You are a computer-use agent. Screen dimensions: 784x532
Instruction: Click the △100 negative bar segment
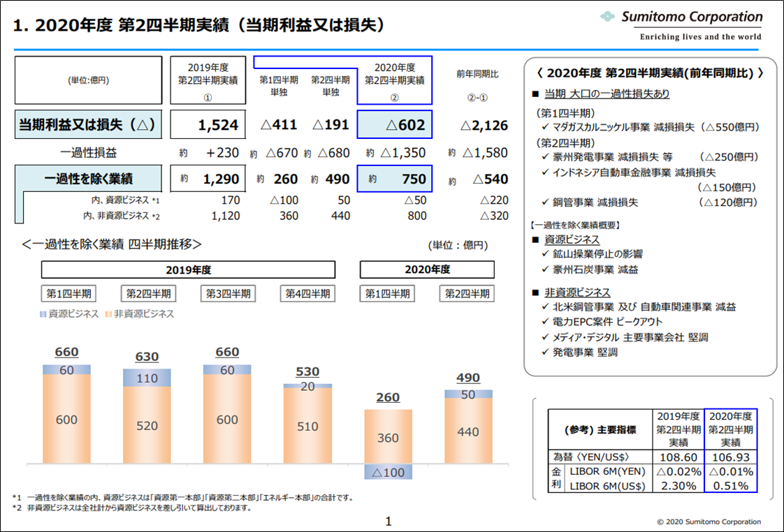click(x=388, y=472)
